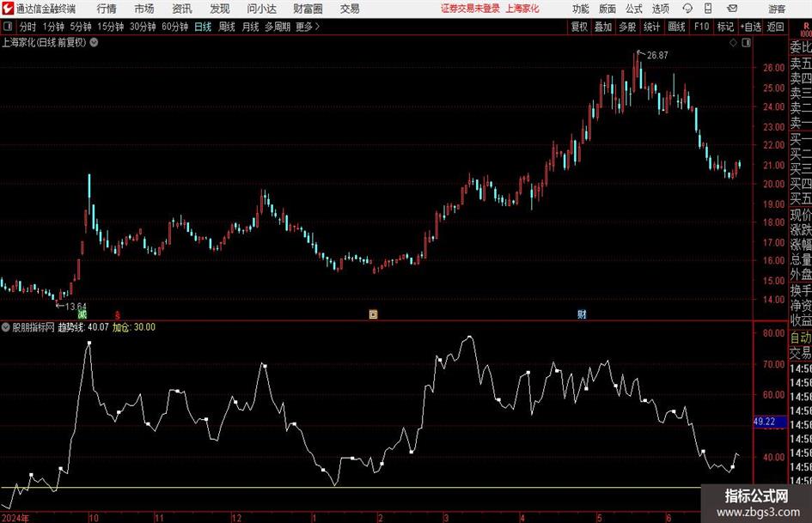Switch to the 30分钟 period tab
Viewport: 812px width, 523px height.
(x=143, y=27)
